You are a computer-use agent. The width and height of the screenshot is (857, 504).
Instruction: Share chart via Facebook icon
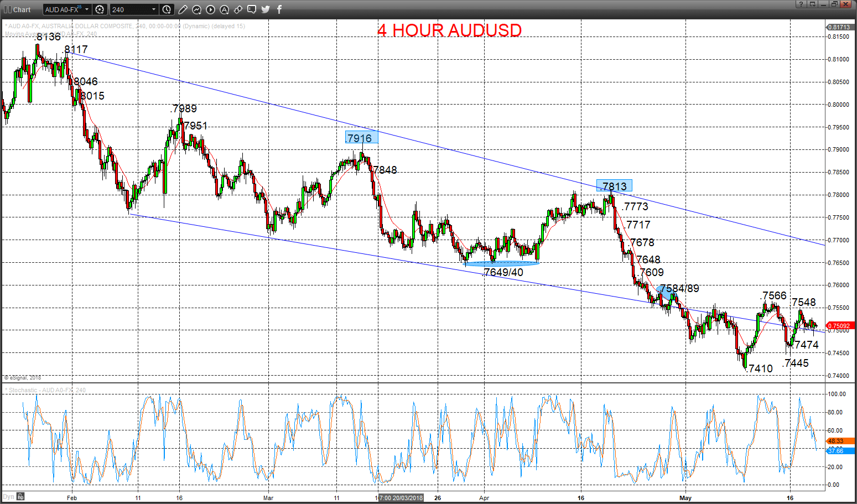tap(279, 9)
